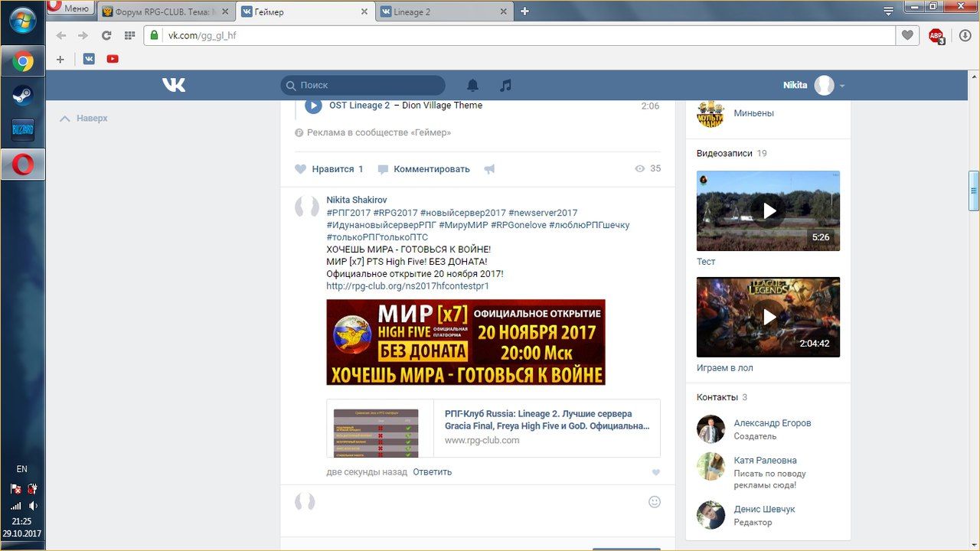980x551 pixels.
Task: Switch EN input language indicator
Action: click(x=21, y=468)
